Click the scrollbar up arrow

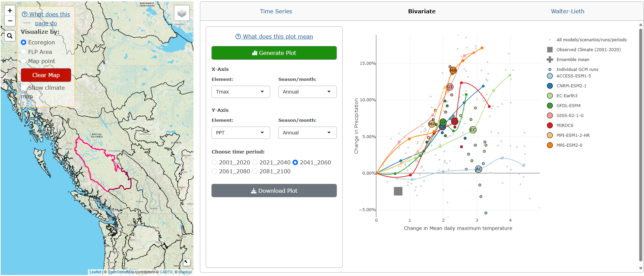(641, 25)
